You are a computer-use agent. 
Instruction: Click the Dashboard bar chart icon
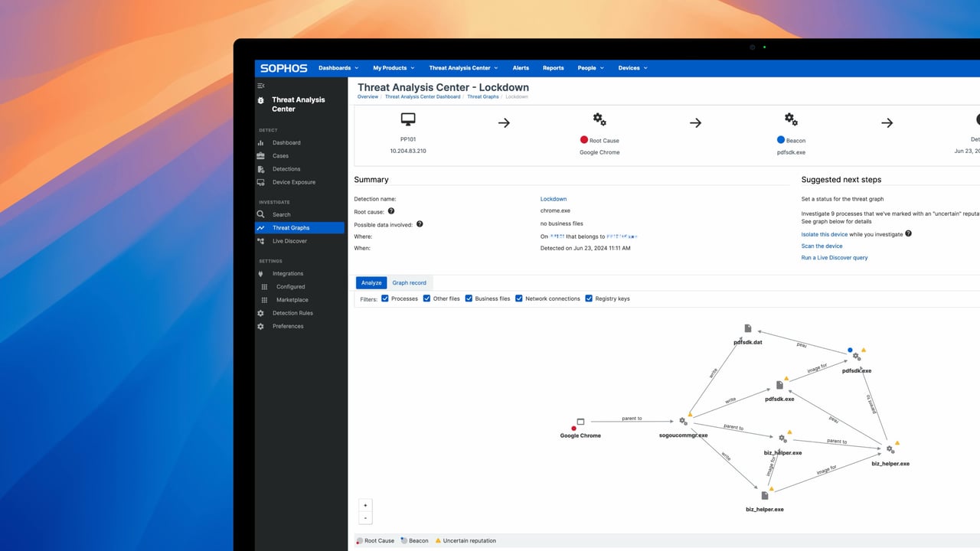(x=261, y=143)
